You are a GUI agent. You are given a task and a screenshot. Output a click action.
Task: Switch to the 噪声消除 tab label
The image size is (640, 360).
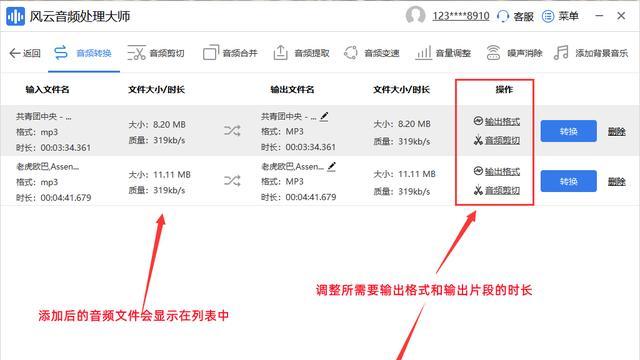(x=525, y=53)
